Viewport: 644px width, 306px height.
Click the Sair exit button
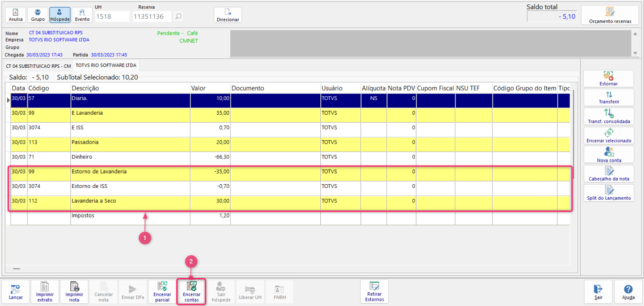[598, 292]
